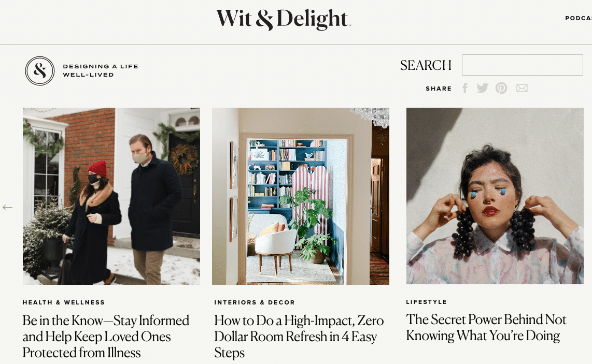Image resolution: width=592 pixels, height=364 pixels.
Task: Open the blue bookshelf room photo
Action: pyautogui.click(x=301, y=196)
